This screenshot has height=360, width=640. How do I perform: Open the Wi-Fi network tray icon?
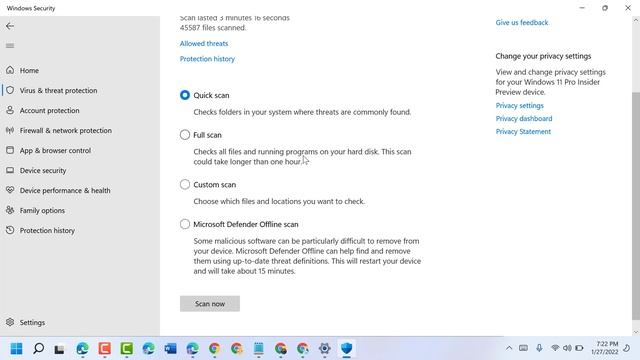tap(555, 348)
